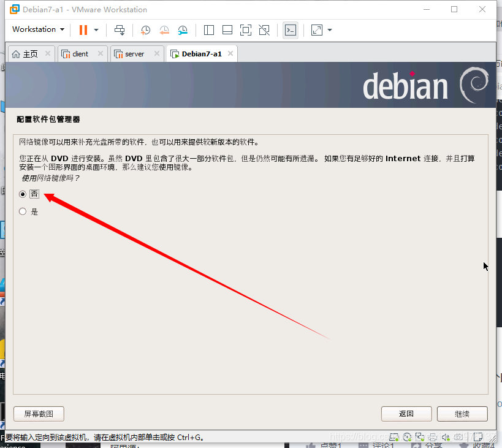Close the server tab
This screenshot has height=448, width=502.
click(157, 53)
